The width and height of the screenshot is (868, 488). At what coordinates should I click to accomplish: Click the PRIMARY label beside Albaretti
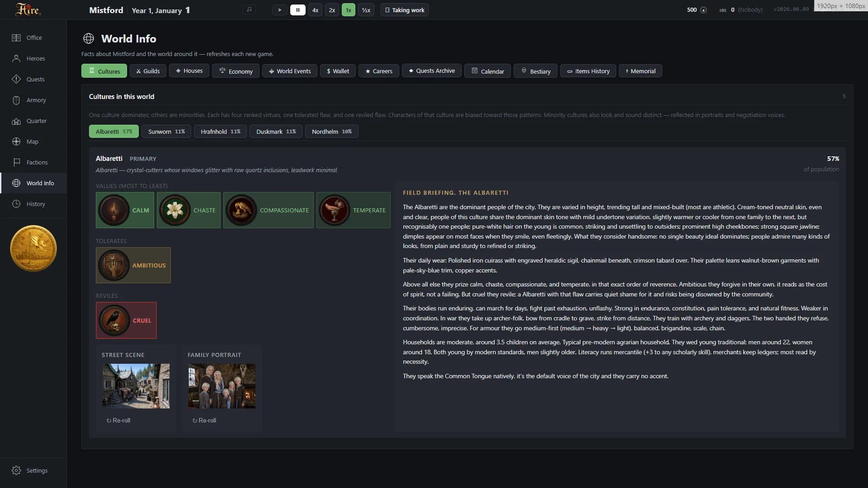coord(143,159)
